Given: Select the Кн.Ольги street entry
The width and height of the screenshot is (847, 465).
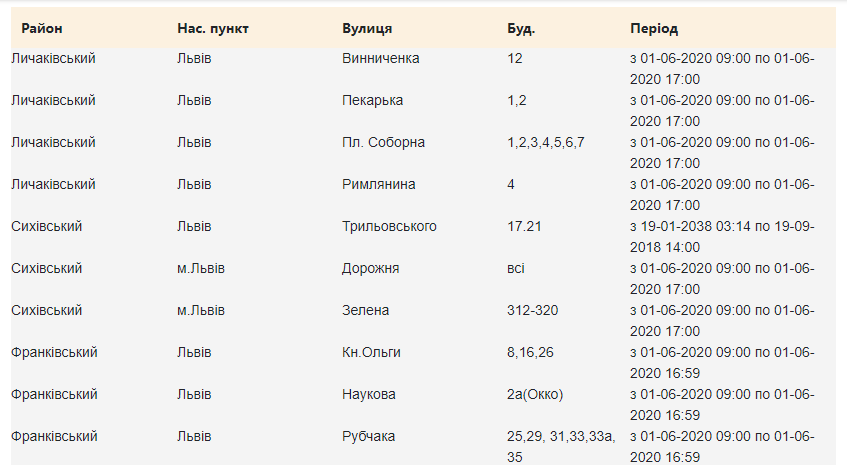Looking at the screenshot, I should [x=371, y=353].
